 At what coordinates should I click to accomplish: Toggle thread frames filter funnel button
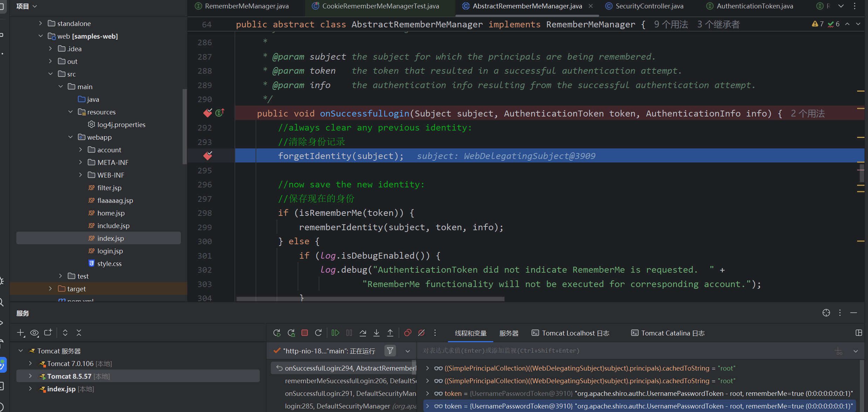tap(390, 351)
